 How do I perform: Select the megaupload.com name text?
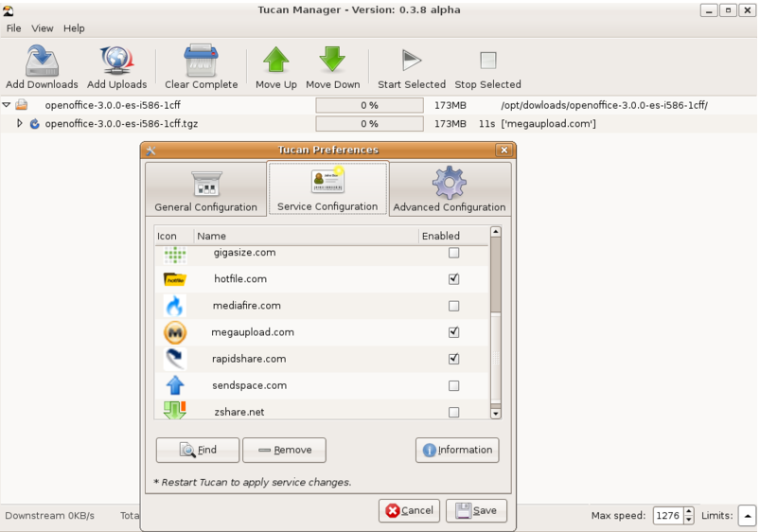tap(253, 332)
